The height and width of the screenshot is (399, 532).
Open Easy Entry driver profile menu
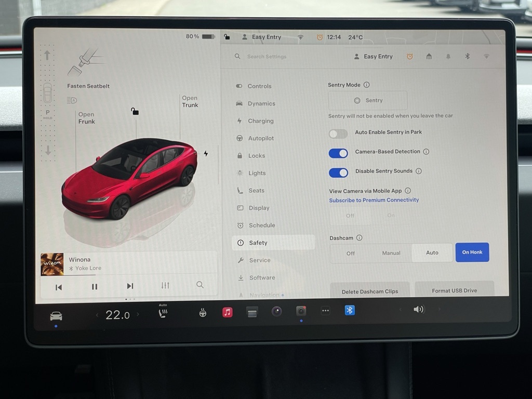(373, 57)
